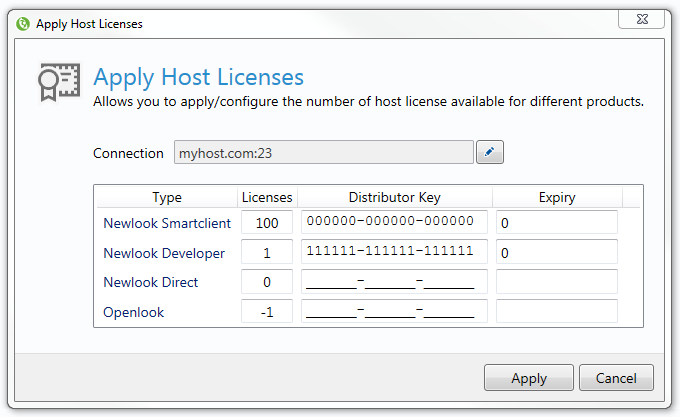
Task: Click the description text about host licenses
Action: point(368,101)
